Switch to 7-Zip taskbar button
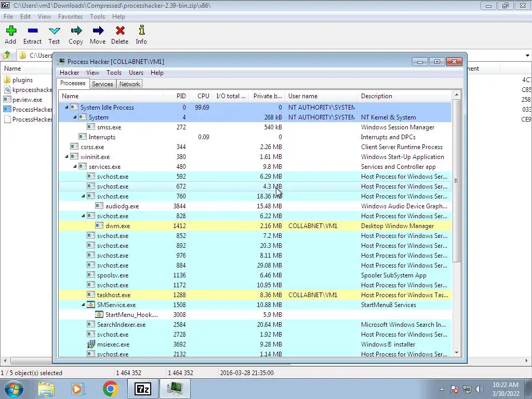Image resolution: width=532 pixels, height=399 pixels. (142, 389)
